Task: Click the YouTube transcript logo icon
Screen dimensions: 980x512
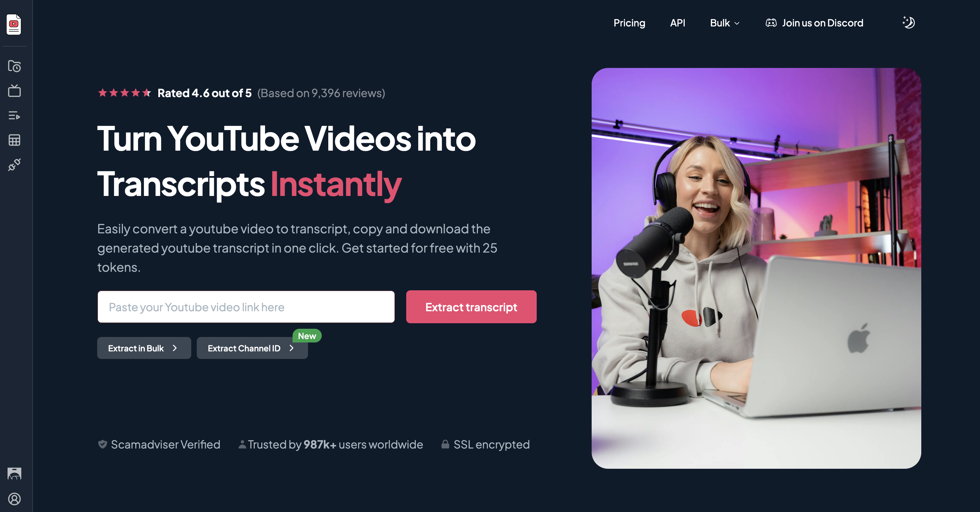Action: [14, 24]
